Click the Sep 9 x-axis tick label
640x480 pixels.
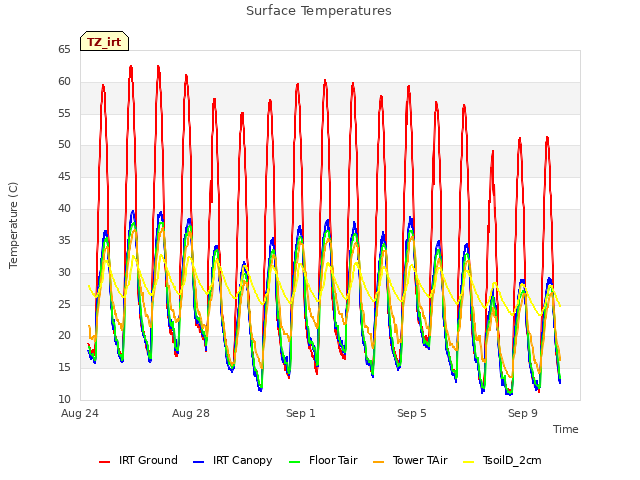coord(523,413)
